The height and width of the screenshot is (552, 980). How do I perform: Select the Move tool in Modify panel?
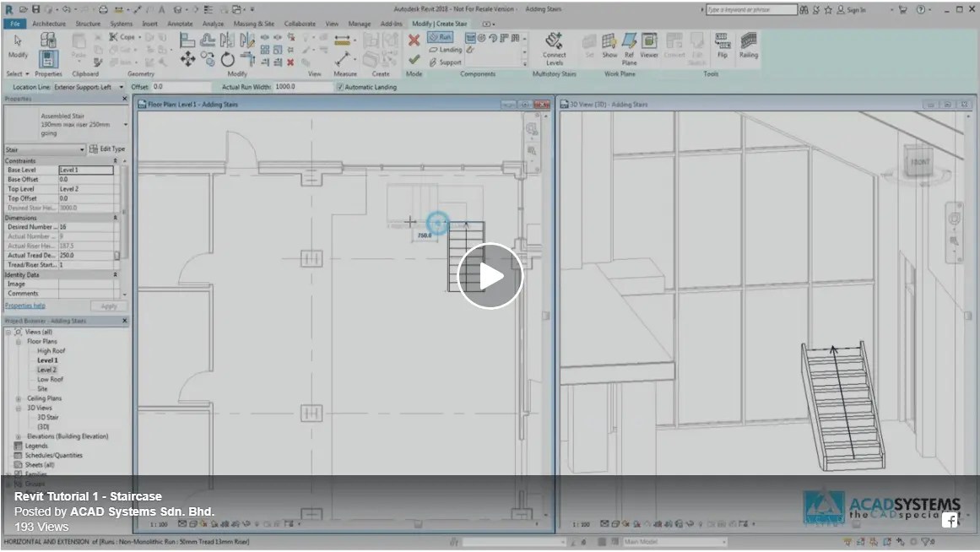coord(187,59)
